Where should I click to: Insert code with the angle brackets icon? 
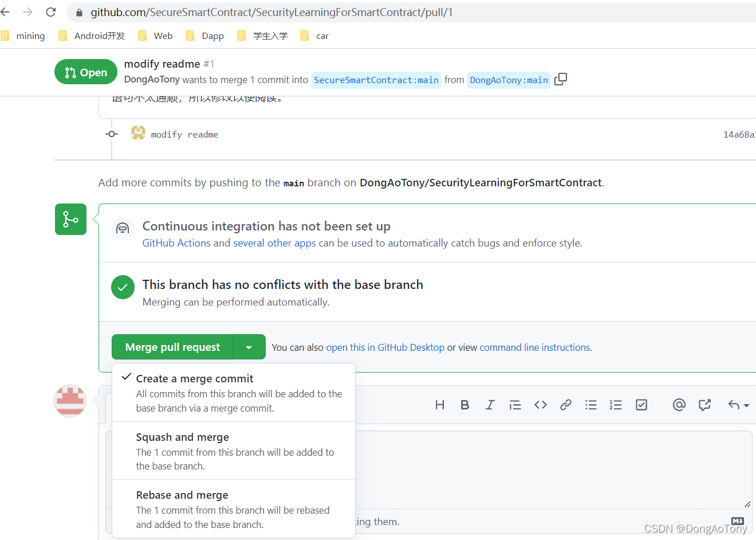(x=541, y=405)
